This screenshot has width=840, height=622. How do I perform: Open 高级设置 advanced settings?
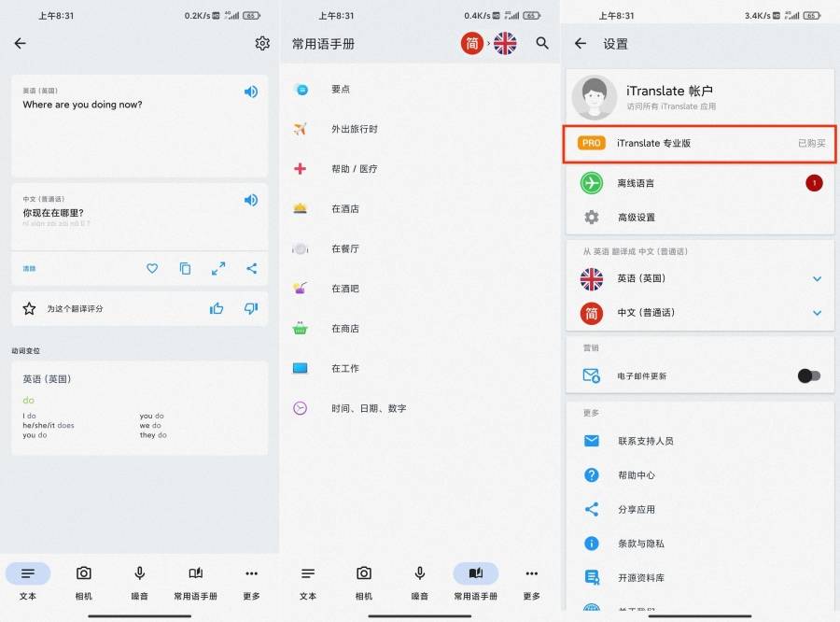tap(700, 218)
